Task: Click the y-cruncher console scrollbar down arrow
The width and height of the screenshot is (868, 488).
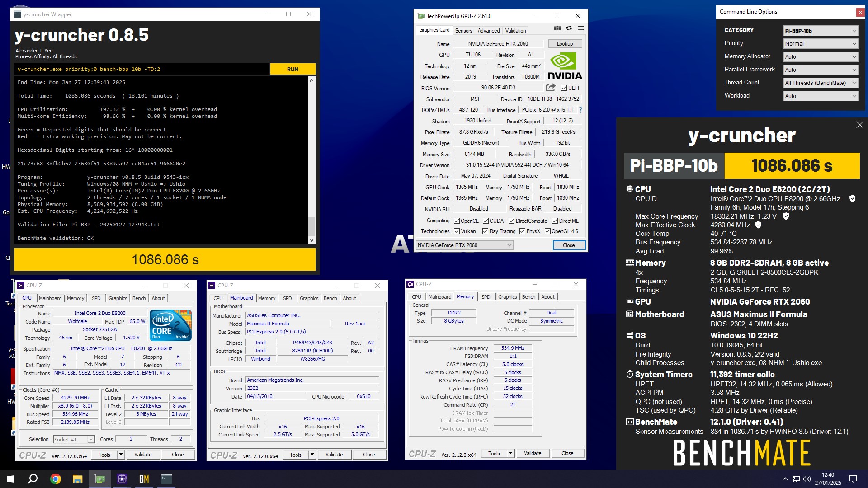Action: pos(311,240)
